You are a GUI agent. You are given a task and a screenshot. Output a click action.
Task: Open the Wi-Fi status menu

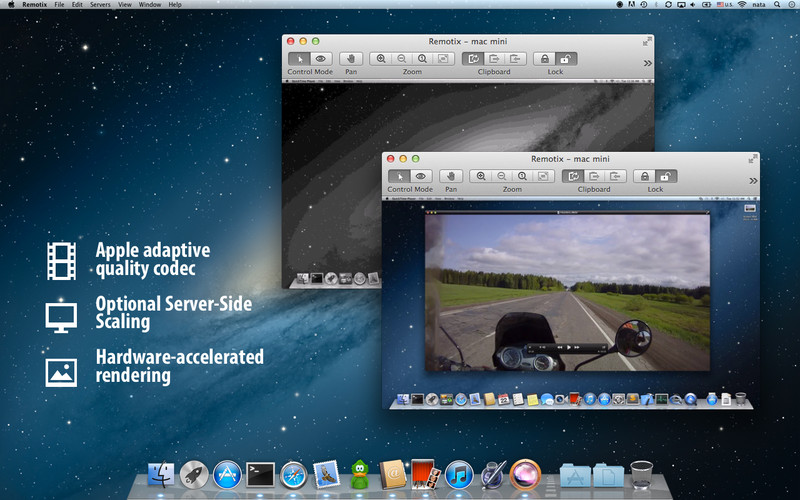tap(741, 5)
